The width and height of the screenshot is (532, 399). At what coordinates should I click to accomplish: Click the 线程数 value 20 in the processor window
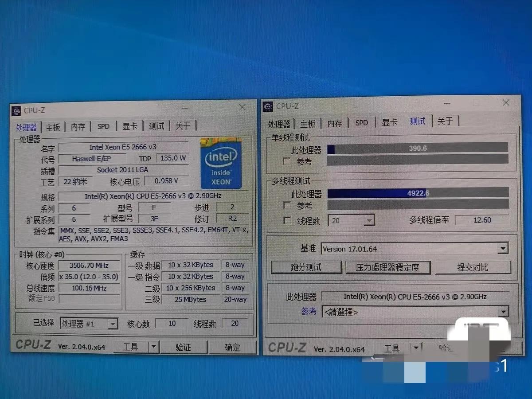[235, 324]
